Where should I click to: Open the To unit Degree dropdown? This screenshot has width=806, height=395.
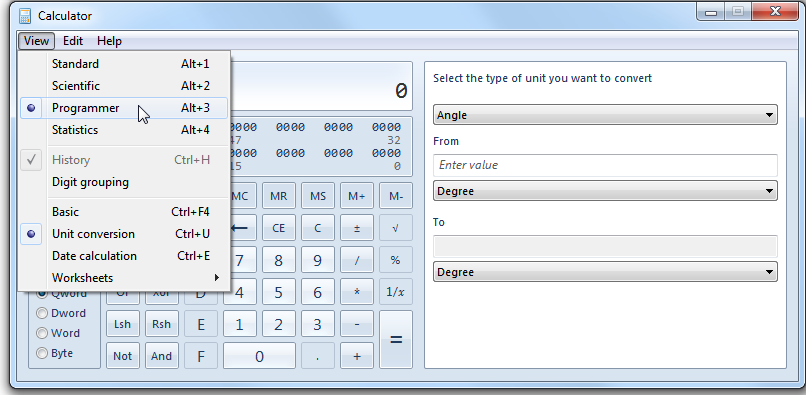pos(605,272)
